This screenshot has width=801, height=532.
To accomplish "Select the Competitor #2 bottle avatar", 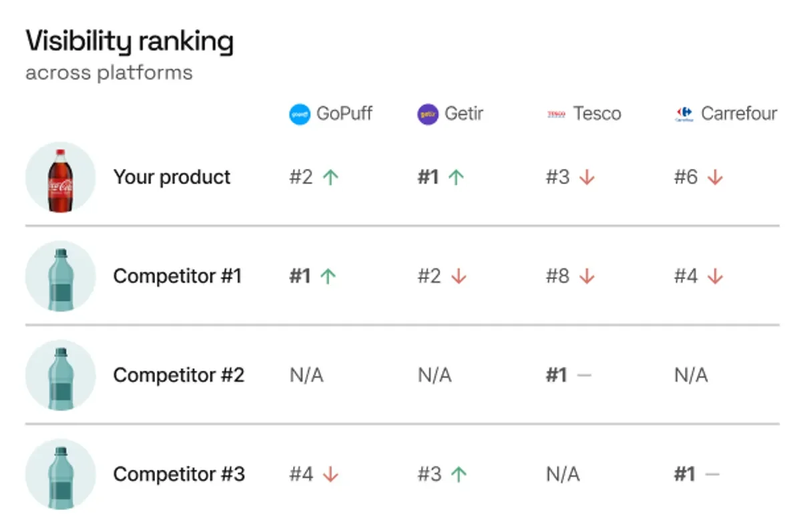I will click(60, 375).
